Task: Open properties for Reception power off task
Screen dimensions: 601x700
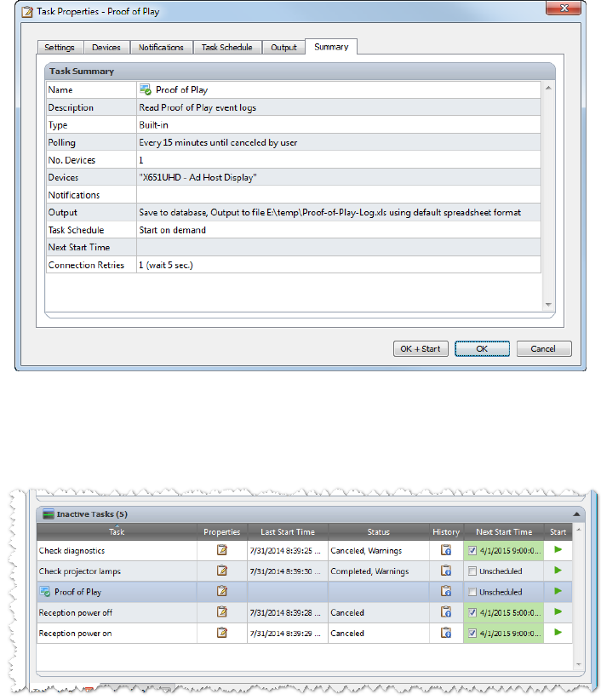Action: click(x=221, y=612)
